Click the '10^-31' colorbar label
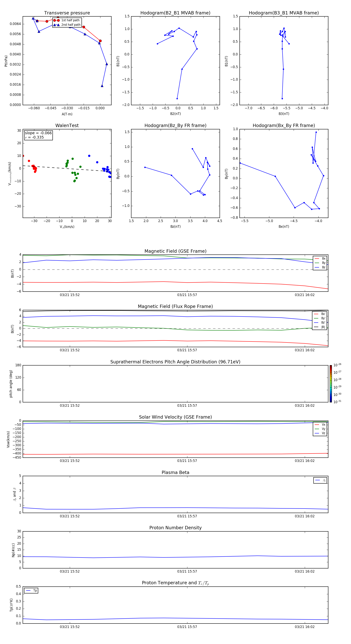351x644 pixels. tap(337, 402)
